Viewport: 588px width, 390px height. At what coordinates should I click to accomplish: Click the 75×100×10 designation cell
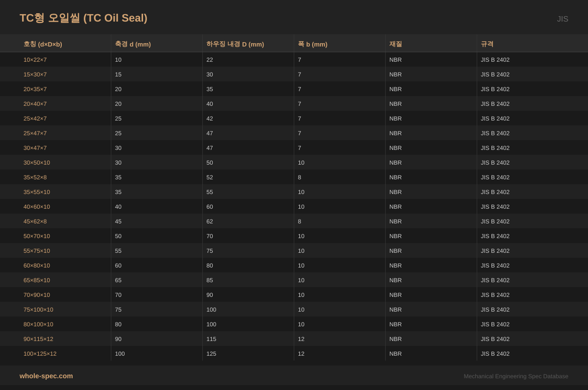click(x=38, y=310)
